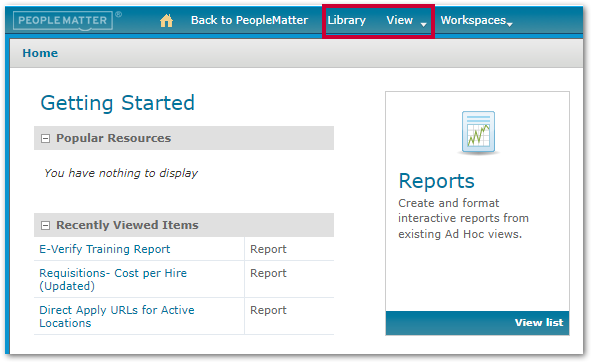592x363 pixels.
Task: Open Direct Apply URLs for Active Locations
Action: click(x=117, y=317)
